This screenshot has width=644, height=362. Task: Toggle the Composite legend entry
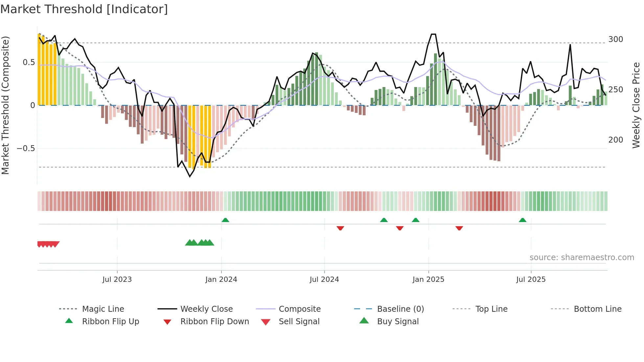tap(300, 309)
